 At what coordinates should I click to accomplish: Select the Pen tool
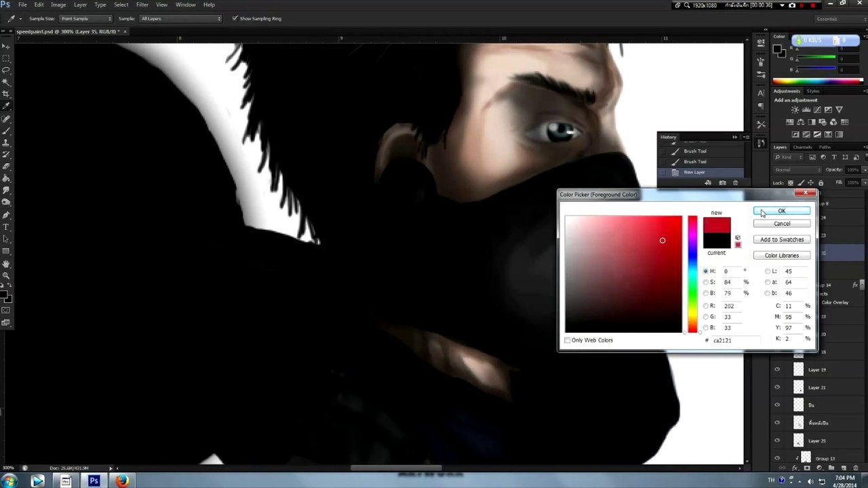[x=6, y=215]
